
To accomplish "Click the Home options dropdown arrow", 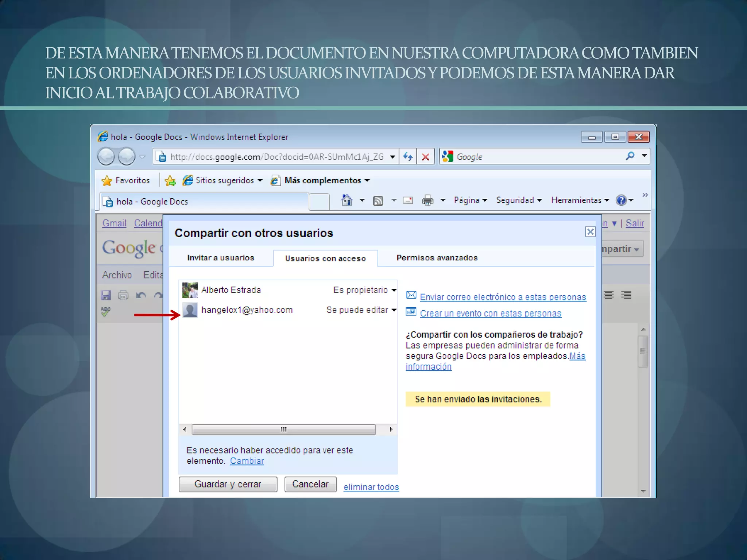I will [x=362, y=200].
